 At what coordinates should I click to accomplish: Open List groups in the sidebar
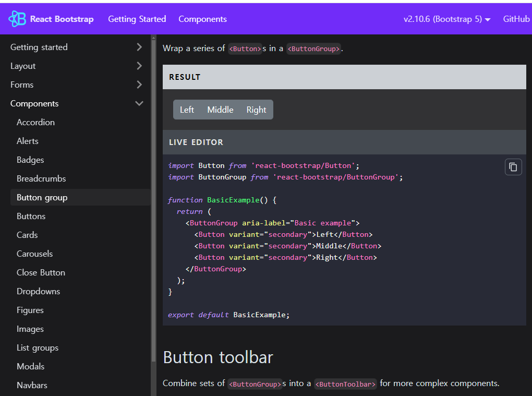click(x=38, y=348)
